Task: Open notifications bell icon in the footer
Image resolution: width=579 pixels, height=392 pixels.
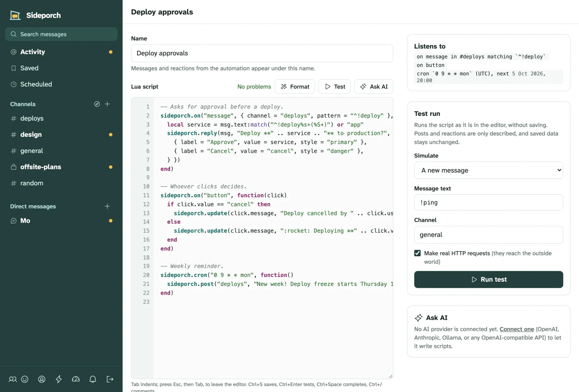Action: [x=93, y=379]
